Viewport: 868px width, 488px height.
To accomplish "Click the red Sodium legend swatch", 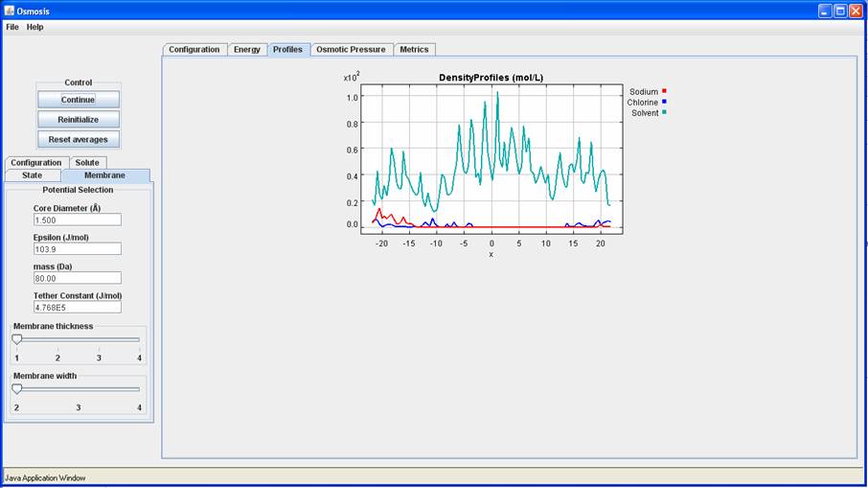I will tap(664, 91).
